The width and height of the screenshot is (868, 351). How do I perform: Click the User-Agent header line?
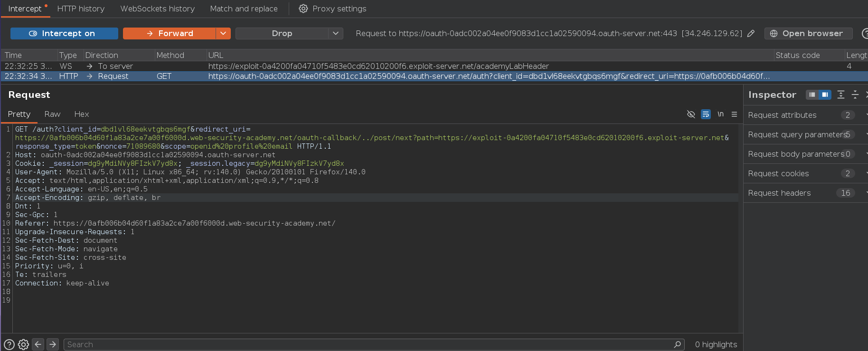[190, 172]
